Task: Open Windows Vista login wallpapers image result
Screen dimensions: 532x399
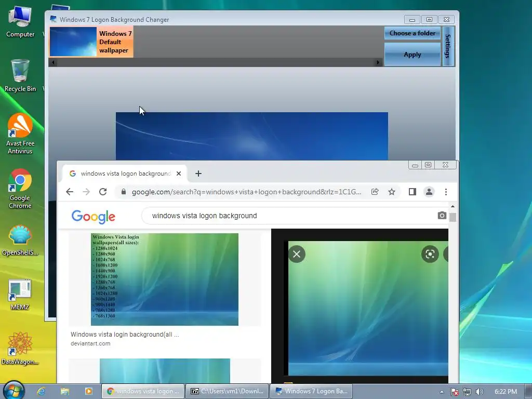Action: pyautogui.click(x=165, y=279)
